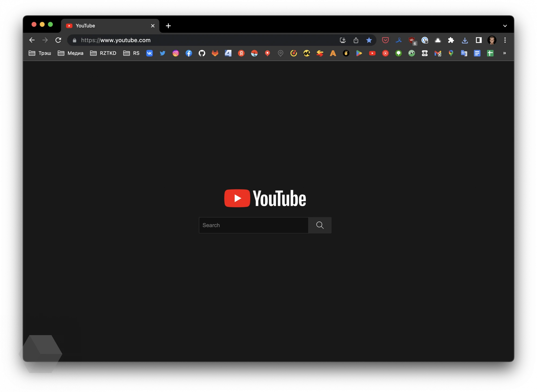Open the Google Play bookmark
Screen dimensions: 537x392
click(x=359, y=53)
